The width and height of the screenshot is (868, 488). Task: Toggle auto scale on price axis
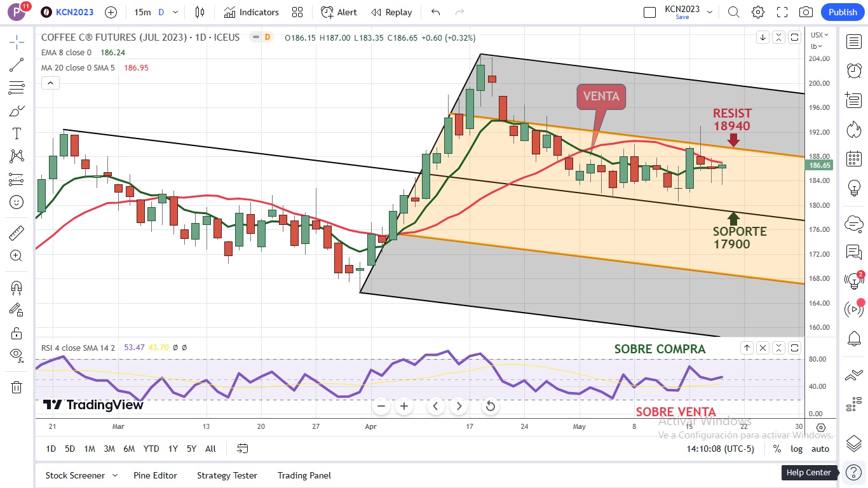click(x=820, y=449)
